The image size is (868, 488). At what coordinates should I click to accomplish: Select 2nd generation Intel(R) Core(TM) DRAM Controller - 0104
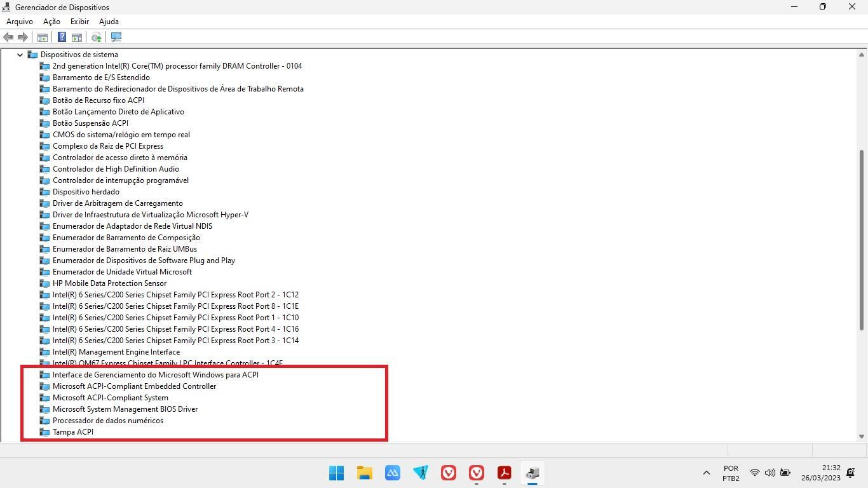(177, 66)
